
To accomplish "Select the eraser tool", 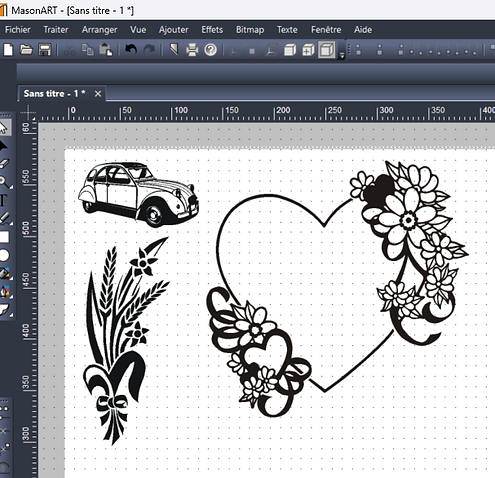I will [4, 164].
